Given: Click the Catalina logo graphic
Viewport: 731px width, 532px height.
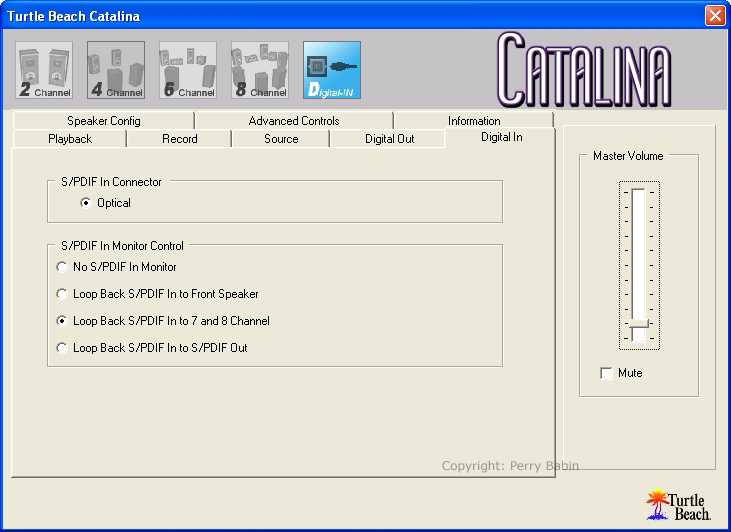Looking at the screenshot, I should 584,69.
